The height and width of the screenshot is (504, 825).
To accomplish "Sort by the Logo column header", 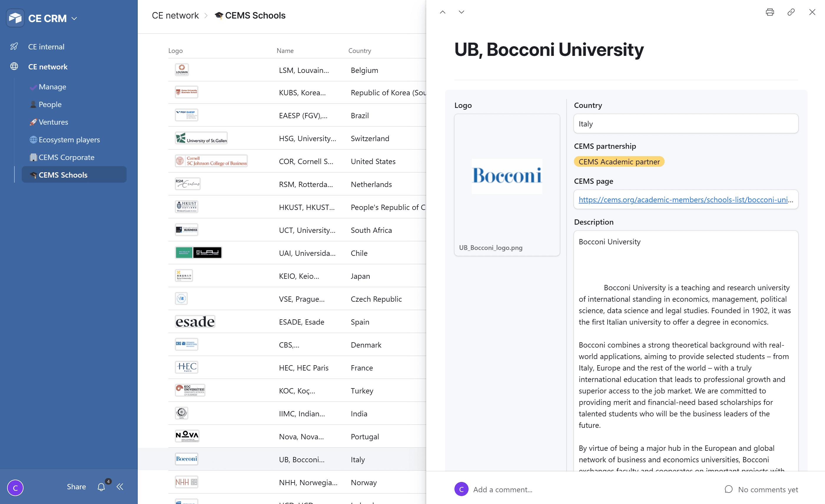I will tap(175, 51).
